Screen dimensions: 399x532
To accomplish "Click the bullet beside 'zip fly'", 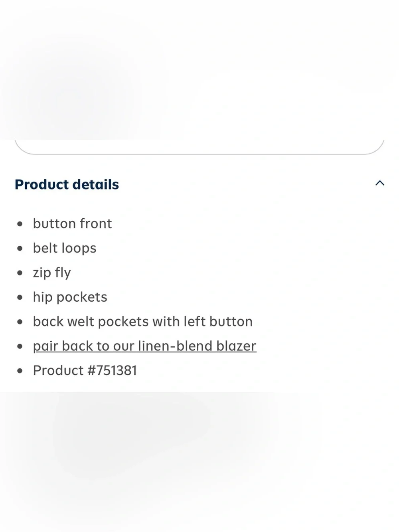I will (20, 273).
